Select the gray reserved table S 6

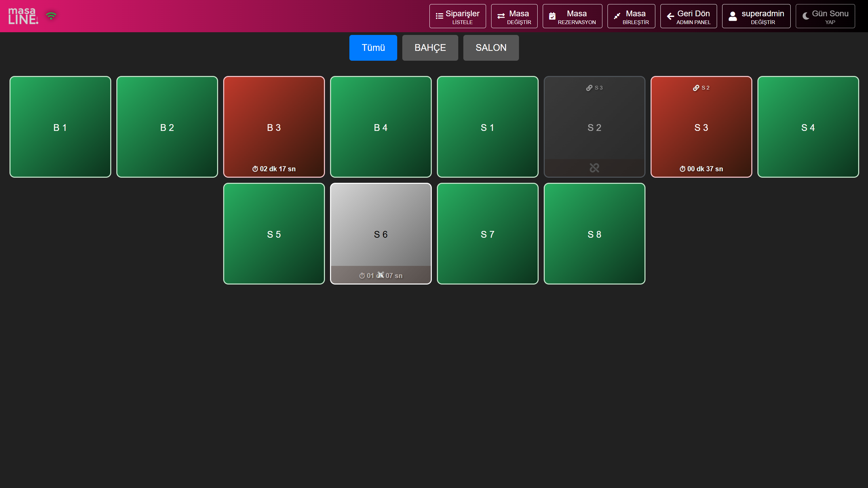pos(381,234)
